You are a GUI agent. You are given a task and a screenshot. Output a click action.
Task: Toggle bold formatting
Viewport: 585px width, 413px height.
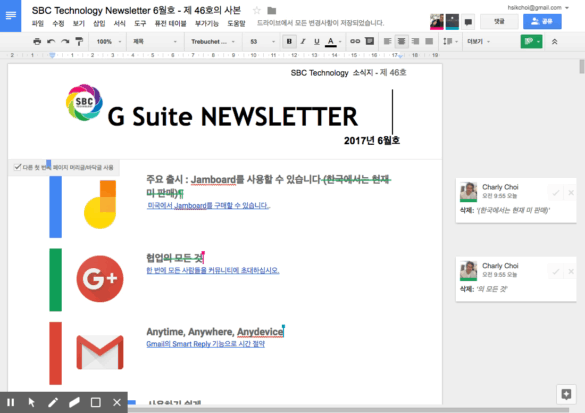coord(289,41)
